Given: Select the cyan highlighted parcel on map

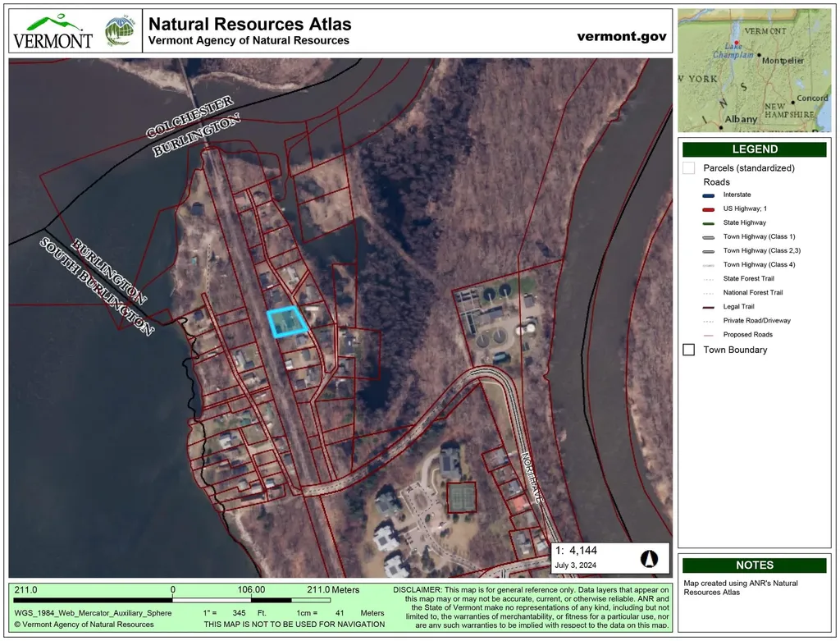Looking at the screenshot, I should coord(287,321).
